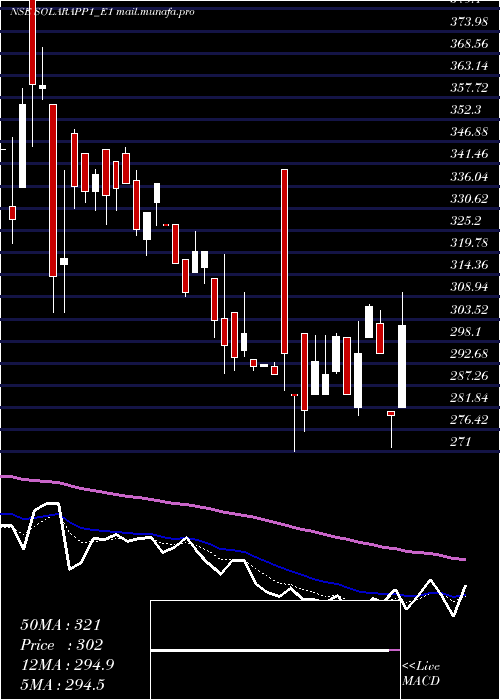500x700 pixels.
Task: Select the 5MA : 294.5 label
Action: 62,684
